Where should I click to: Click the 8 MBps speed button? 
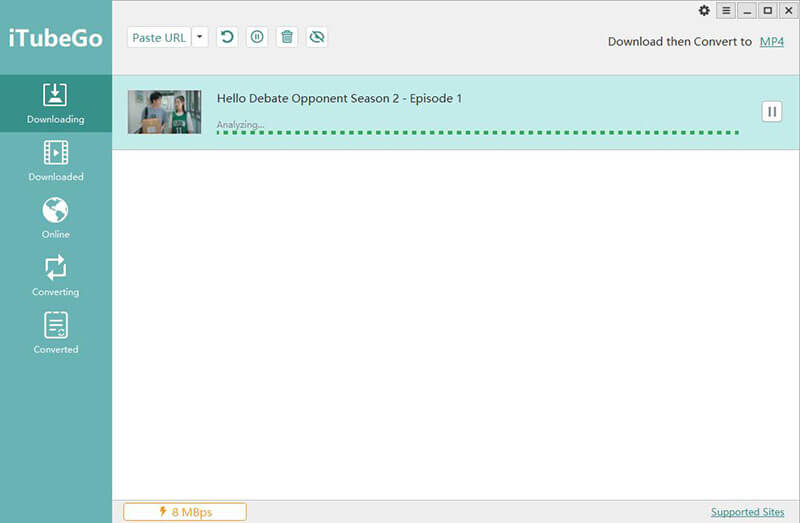click(x=185, y=512)
